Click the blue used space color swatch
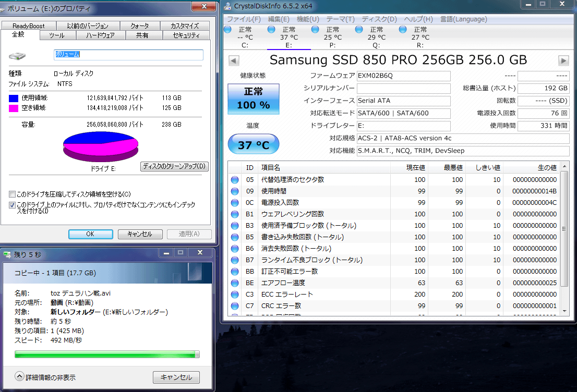 [x=14, y=98]
